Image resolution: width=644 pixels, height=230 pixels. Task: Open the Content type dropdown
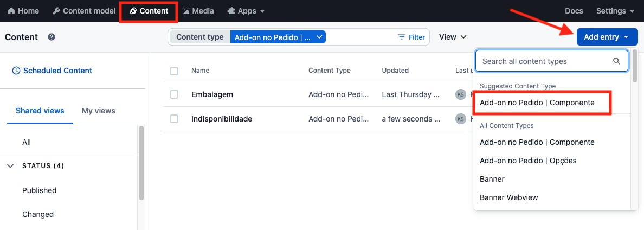(x=277, y=37)
